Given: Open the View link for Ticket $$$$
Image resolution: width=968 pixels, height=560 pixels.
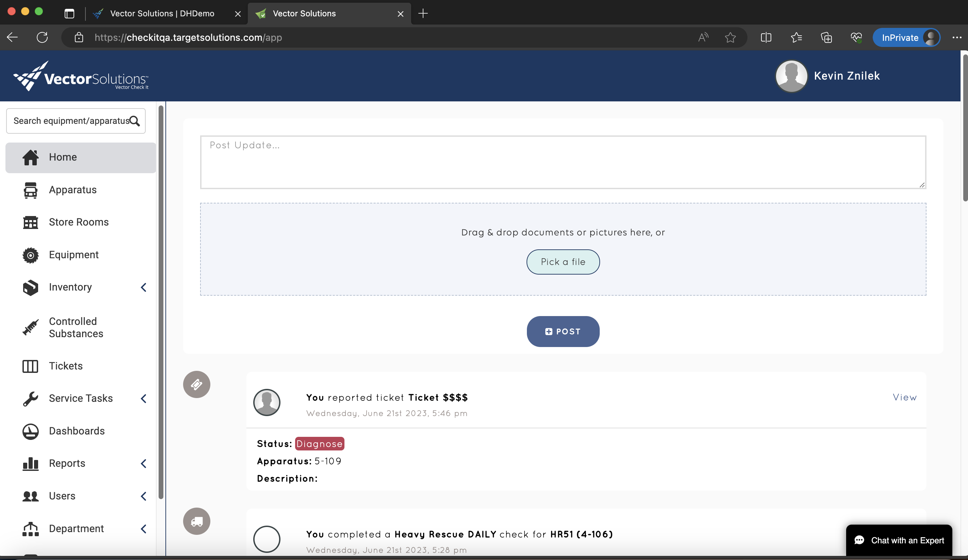Looking at the screenshot, I should tap(904, 397).
